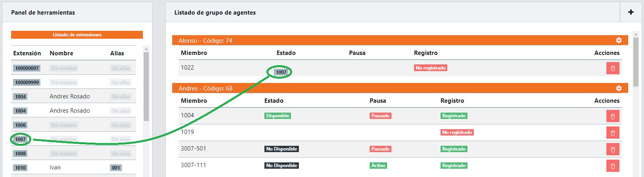The width and height of the screenshot is (644, 177).
Task: Remove member 1019 using trash icon
Action: pyautogui.click(x=613, y=133)
